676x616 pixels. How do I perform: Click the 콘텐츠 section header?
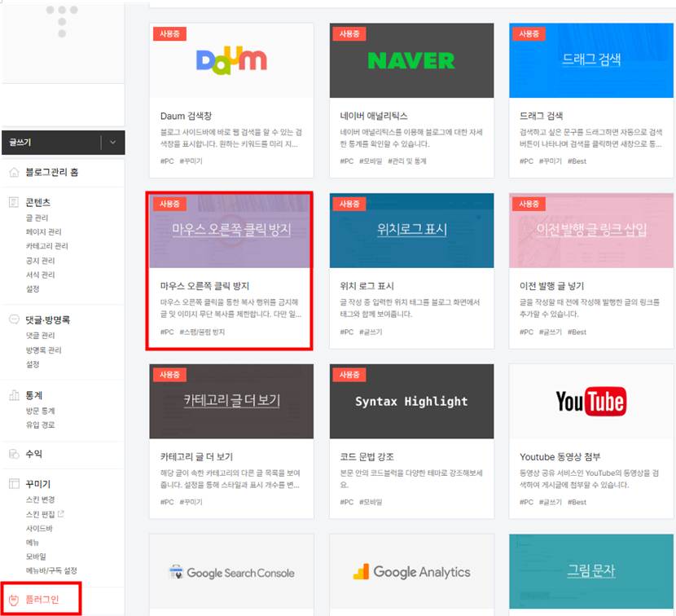point(38,202)
